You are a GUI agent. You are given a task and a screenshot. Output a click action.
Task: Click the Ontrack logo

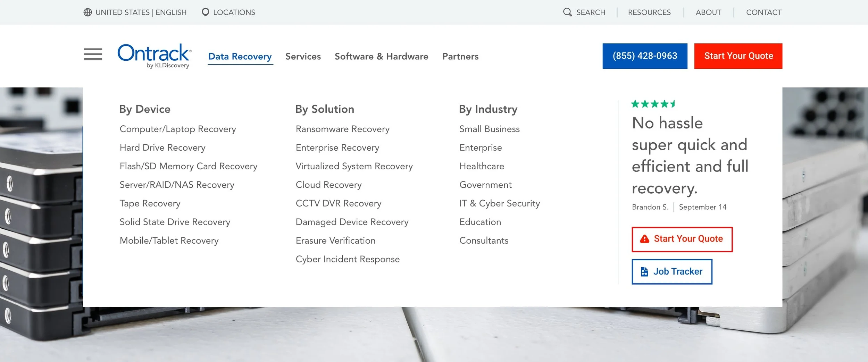coord(155,56)
